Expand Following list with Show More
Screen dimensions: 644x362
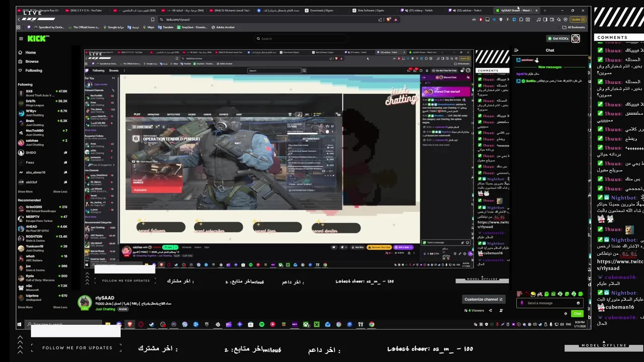coord(25,192)
